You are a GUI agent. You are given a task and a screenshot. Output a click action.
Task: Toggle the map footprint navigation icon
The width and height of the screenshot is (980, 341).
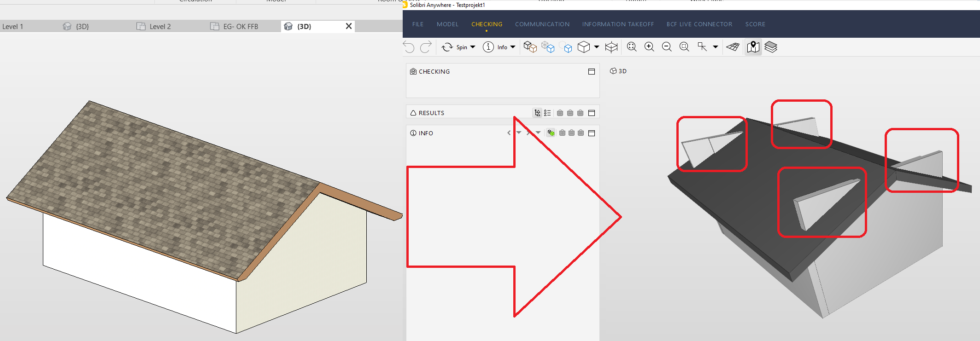pyautogui.click(x=753, y=47)
